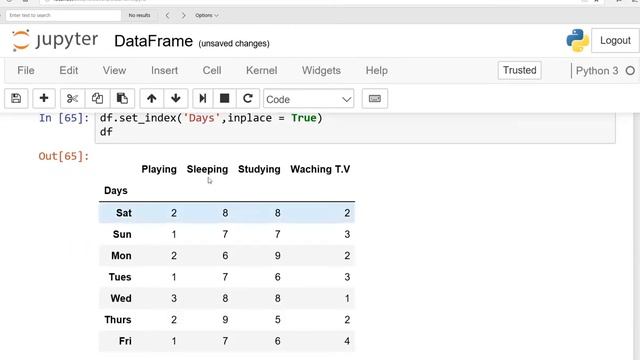The width and height of the screenshot is (640, 360).
Task: Click the Sleeping column header
Action: [x=207, y=169]
